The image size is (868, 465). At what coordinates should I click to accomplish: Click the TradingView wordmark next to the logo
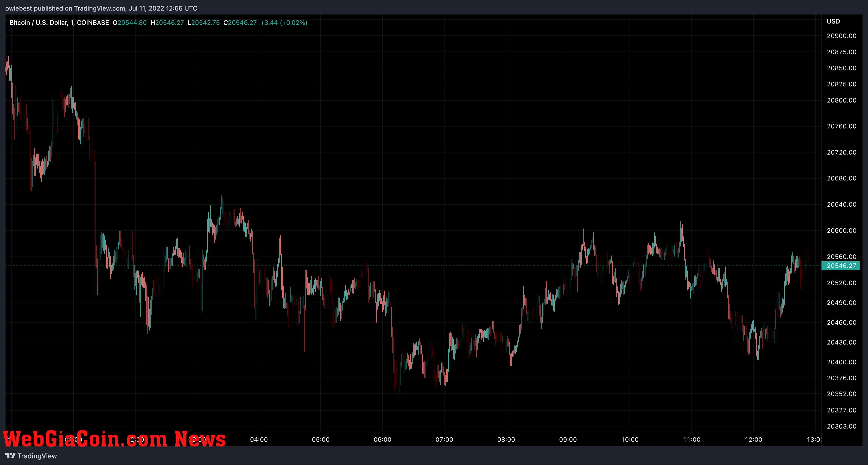tap(37, 456)
